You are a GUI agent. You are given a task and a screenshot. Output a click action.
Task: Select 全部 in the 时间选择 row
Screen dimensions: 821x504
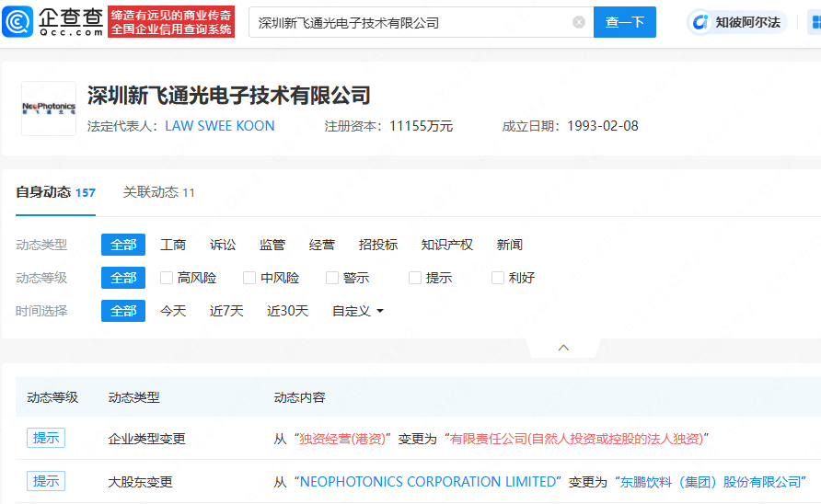tap(123, 311)
